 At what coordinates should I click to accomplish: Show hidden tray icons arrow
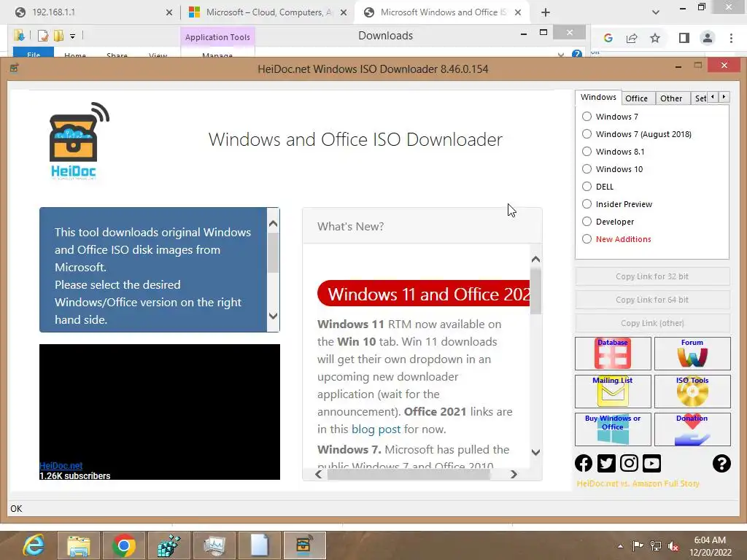pos(620,546)
